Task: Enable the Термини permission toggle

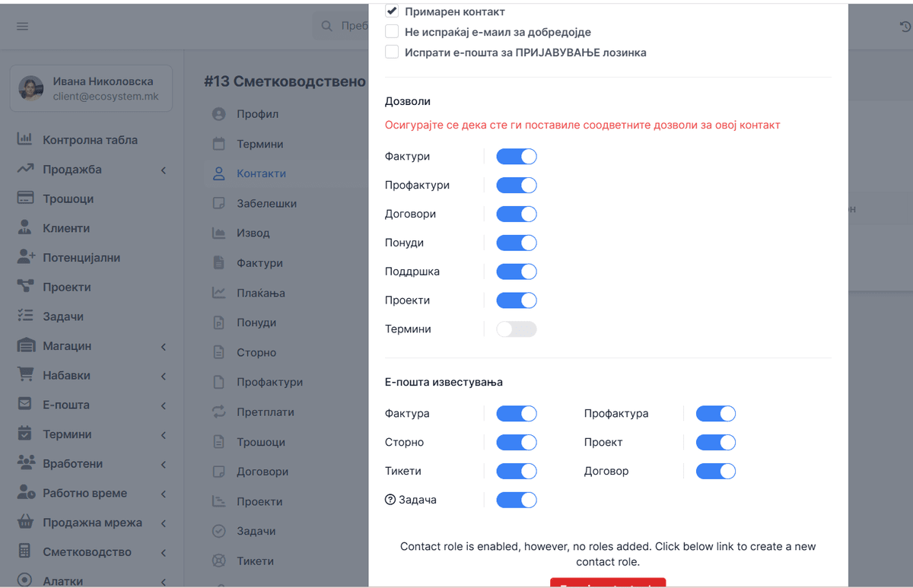Action: point(517,329)
